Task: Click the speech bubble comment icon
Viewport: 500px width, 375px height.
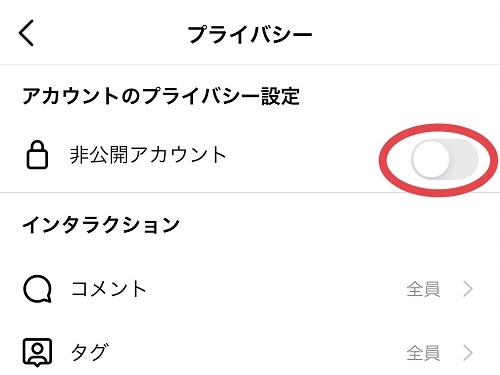Action: pos(37,289)
